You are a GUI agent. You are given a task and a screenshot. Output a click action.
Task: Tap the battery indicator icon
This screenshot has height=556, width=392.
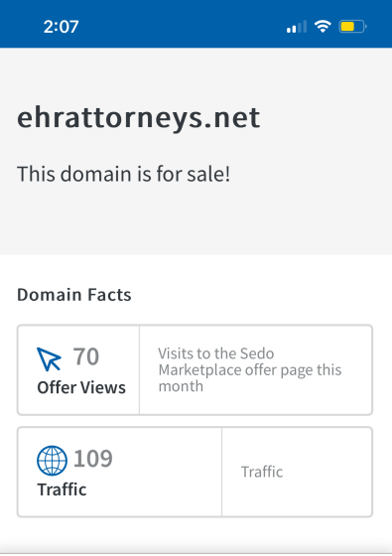pyautogui.click(x=352, y=27)
